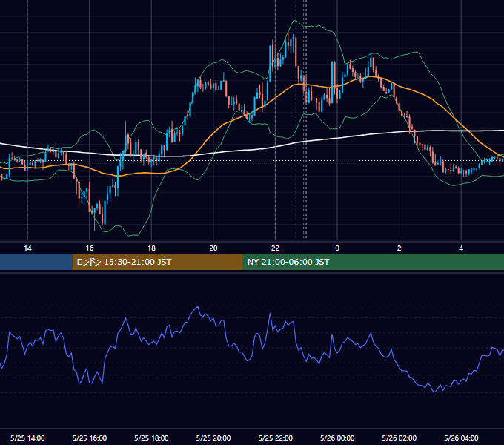Viewport: 504px width, 445px height.
Task: Click the 0 hour axis label
Action: coord(337,248)
